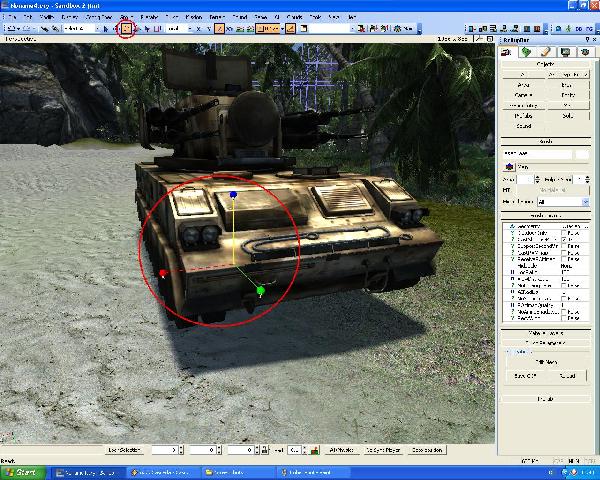600x480 pixels.
Task: Click the padlock icon beside coordinate fields
Action: (264, 450)
